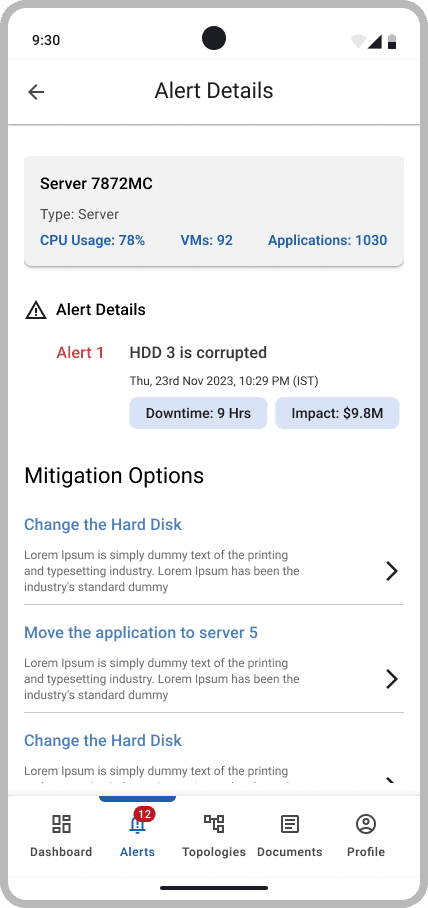Click the Applications: 1030 stat
The height and width of the screenshot is (908, 428).
[x=327, y=240]
